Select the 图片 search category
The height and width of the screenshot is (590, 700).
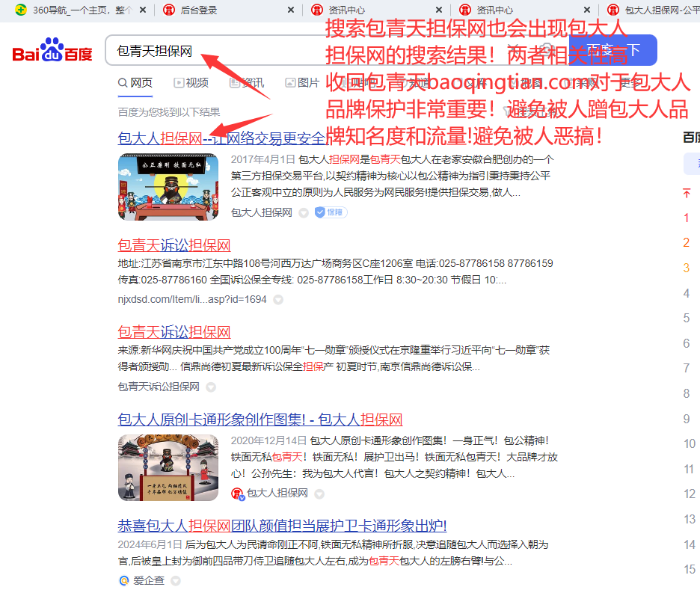point(302,83)
